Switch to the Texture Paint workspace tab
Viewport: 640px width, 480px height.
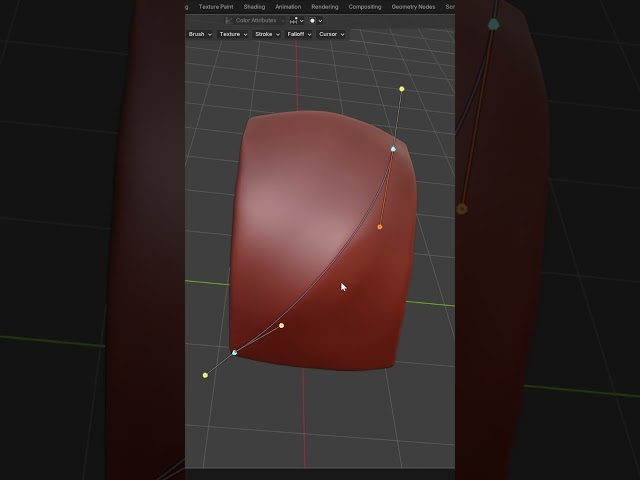point(216,7)
